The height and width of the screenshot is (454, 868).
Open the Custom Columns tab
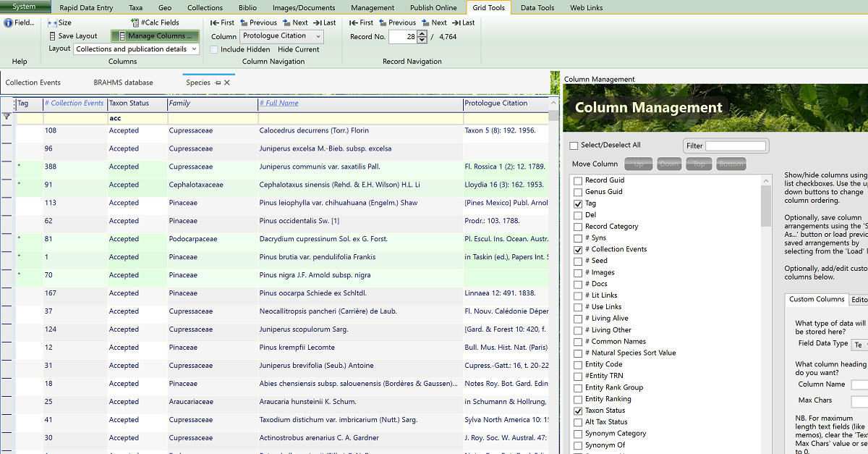pos(817,299)
